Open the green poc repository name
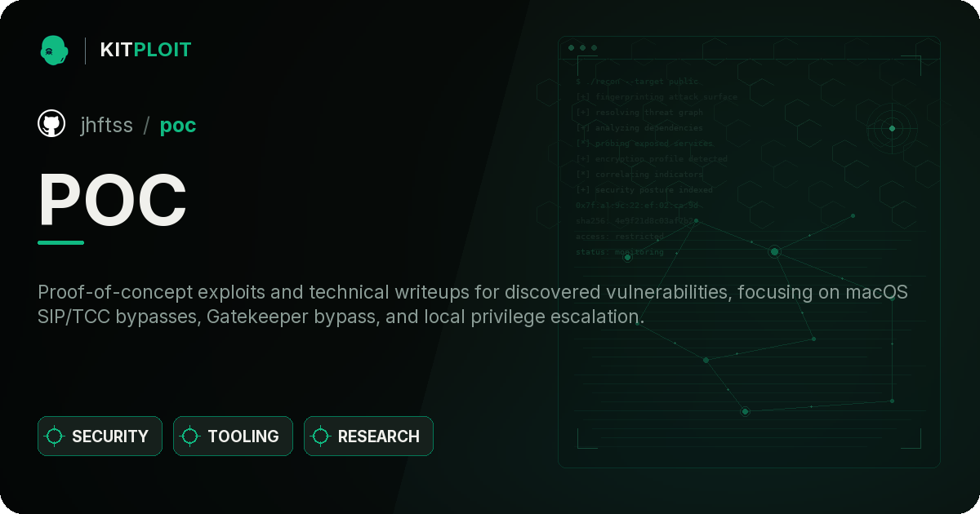 tap(178, 126)
